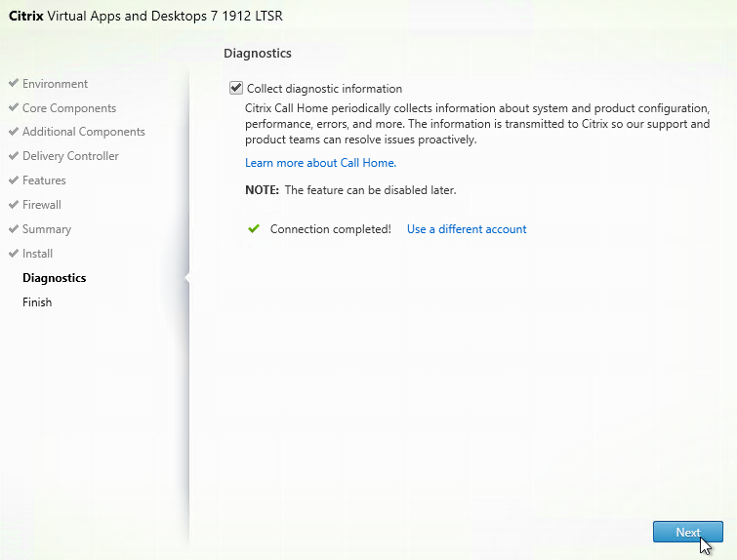Select the Additional Components checkmark icon
This screenshot has height=560, width=737.
coord(14,132)
